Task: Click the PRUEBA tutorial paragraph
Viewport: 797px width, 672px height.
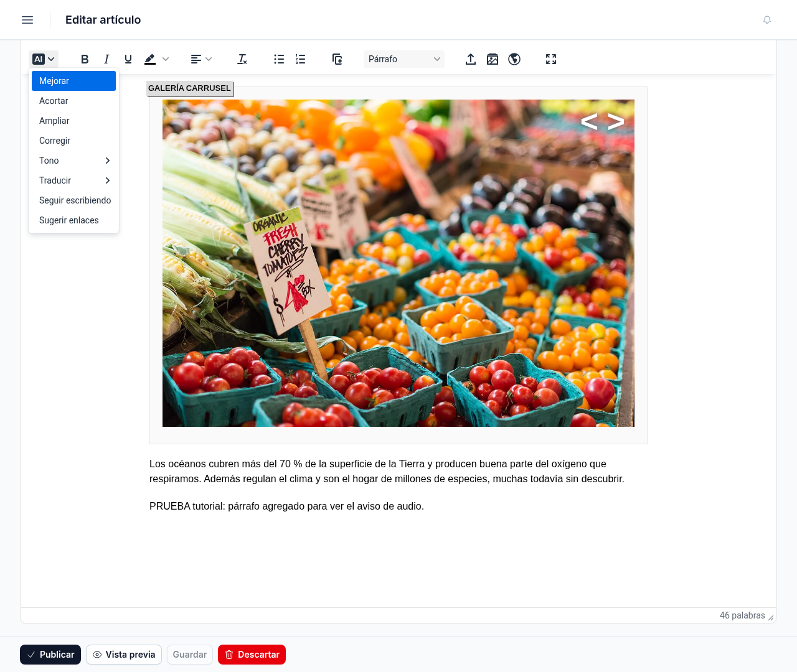Action: click(286, 506)
